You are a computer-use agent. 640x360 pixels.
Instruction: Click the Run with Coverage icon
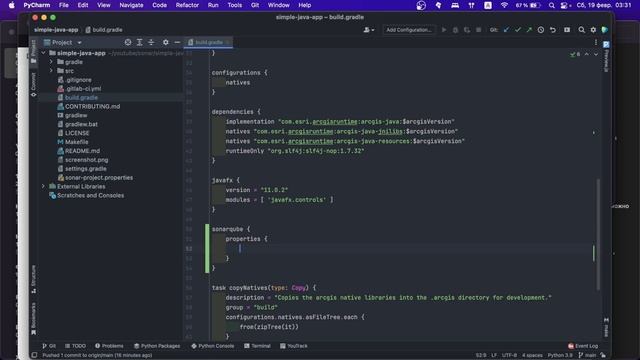point(467,30)
